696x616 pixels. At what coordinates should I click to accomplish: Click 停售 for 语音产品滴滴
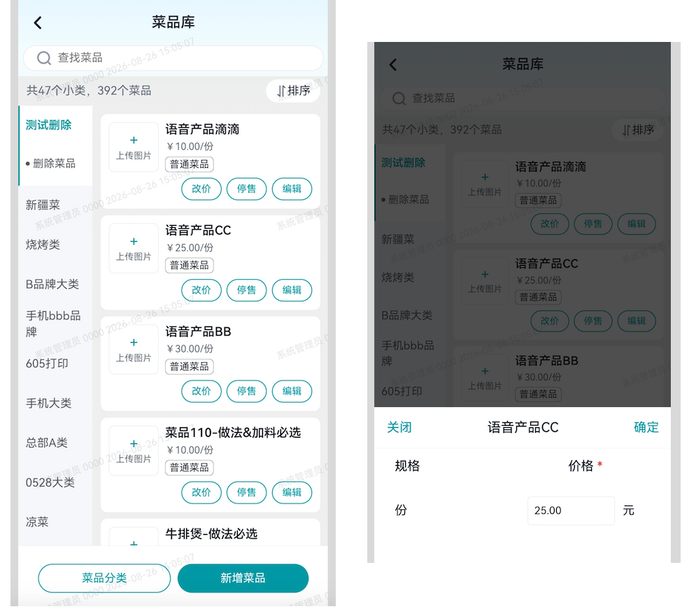246,189
